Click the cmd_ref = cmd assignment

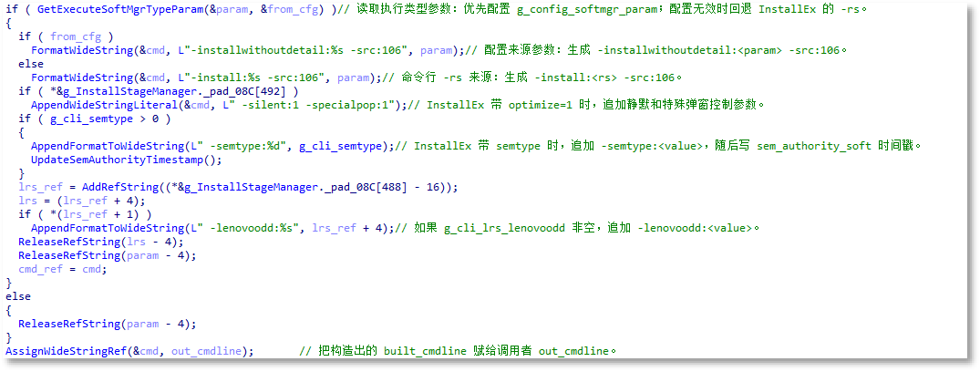point(63,269)
